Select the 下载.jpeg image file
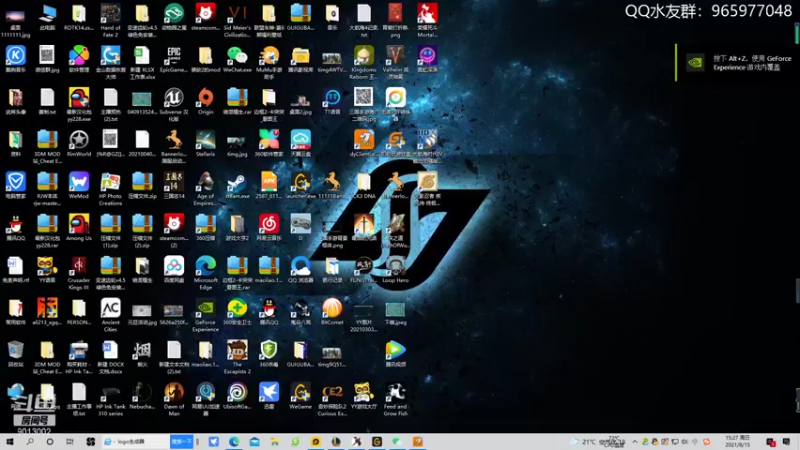The height and width of the screenshot is (450, 800). point(395,312)
